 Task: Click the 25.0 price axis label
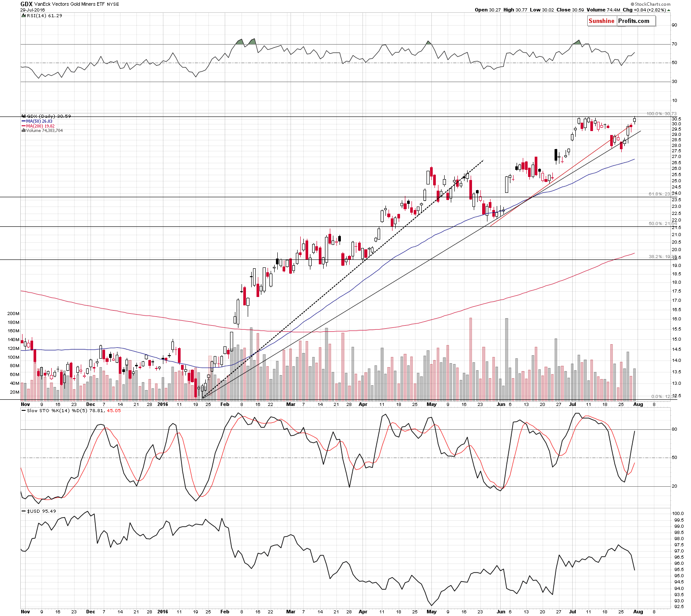pyautogui.click(x=676, y=180)
